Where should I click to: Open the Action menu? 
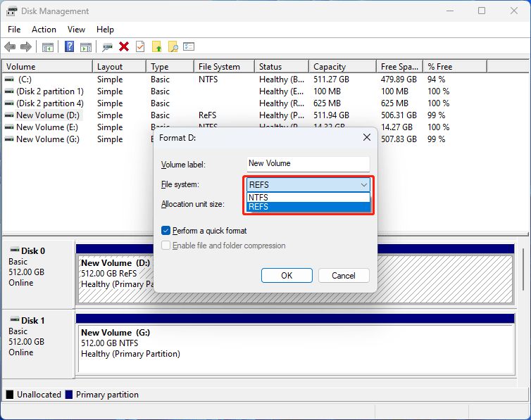tap(44, 30)
